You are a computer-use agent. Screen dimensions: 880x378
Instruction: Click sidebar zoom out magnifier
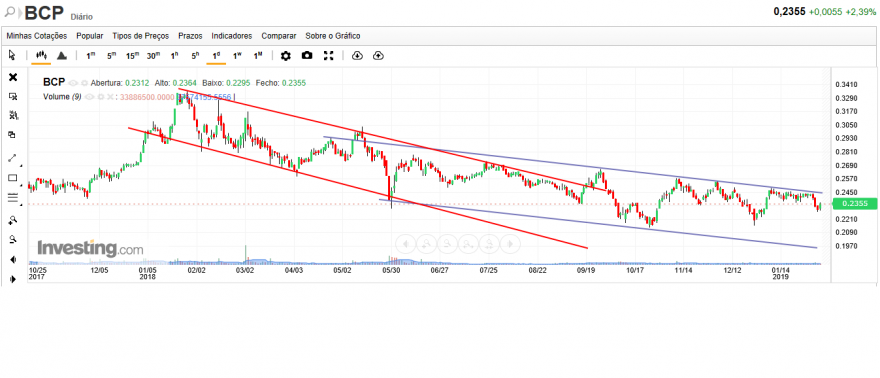[13, 239]
